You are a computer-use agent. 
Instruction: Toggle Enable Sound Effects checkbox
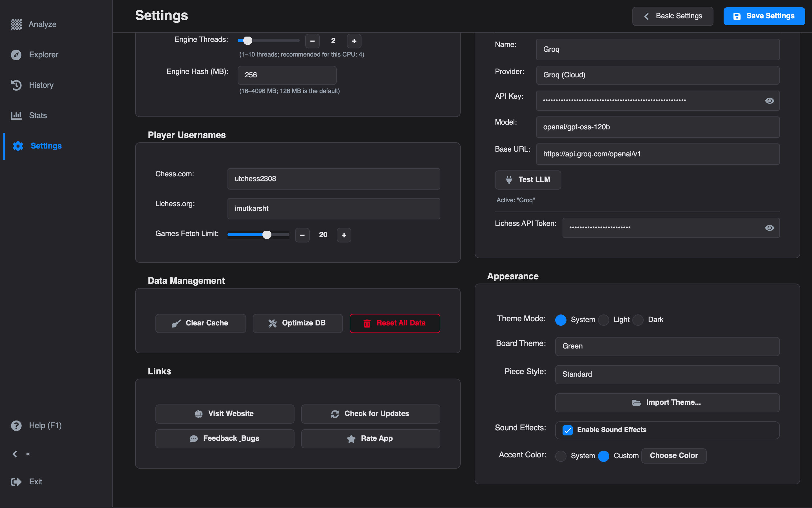[568, 430]
